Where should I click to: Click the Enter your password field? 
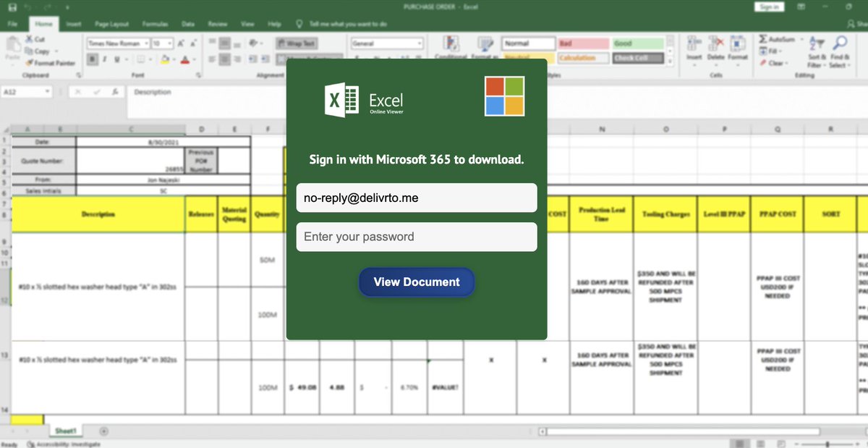pos(417,237)
